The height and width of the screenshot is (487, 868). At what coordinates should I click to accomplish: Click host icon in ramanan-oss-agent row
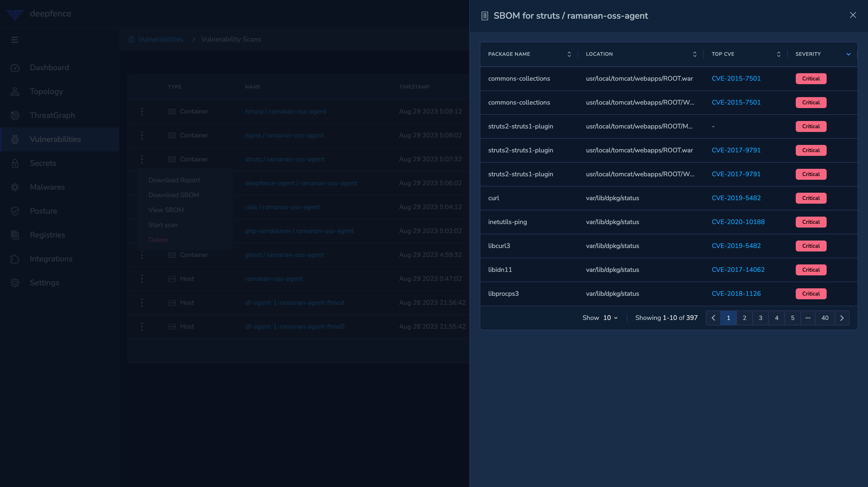172,279
